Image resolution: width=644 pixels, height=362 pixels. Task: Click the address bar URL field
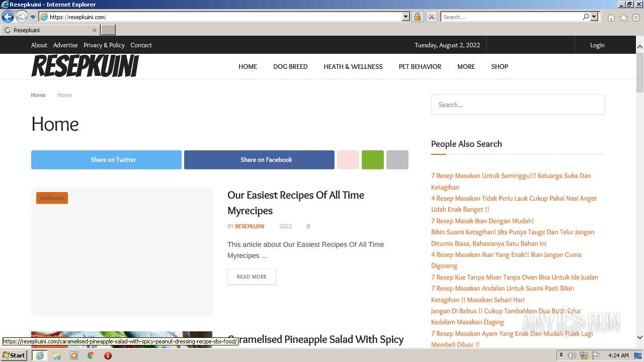[225, 17]
